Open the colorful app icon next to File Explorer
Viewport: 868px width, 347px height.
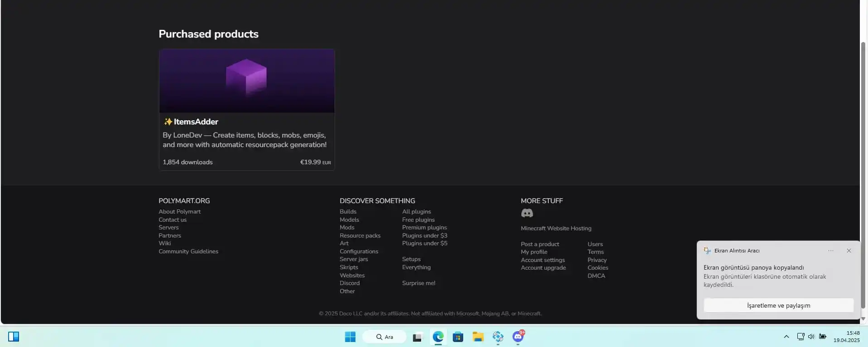[x=498, y=337]
